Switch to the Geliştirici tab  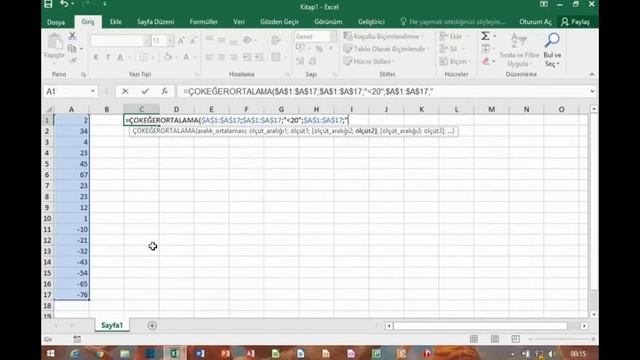coord(371,22)
